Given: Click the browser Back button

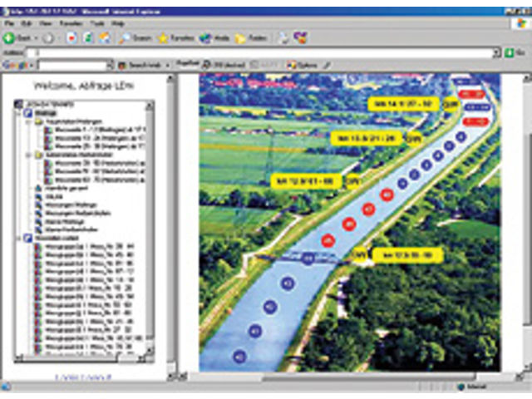Looking at the screenshot, I should 17,38.
